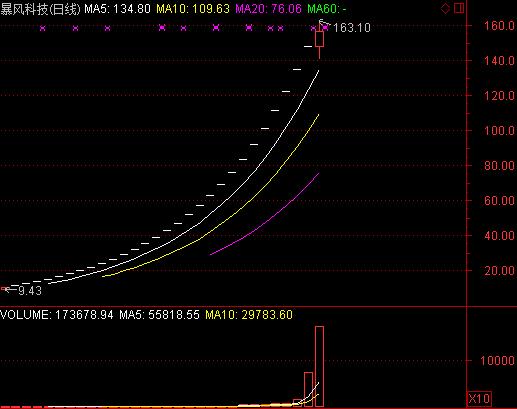Click the first purple star marker above the chart
The height and width of the screenshot is (409, 517).
coord(42,29)
